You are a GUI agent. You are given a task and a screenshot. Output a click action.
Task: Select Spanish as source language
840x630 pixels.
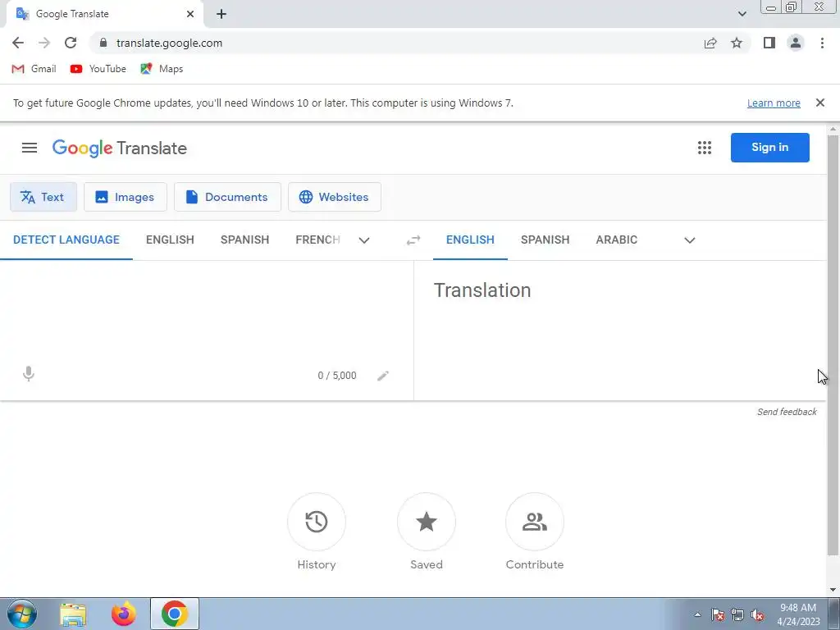point(244,240)
